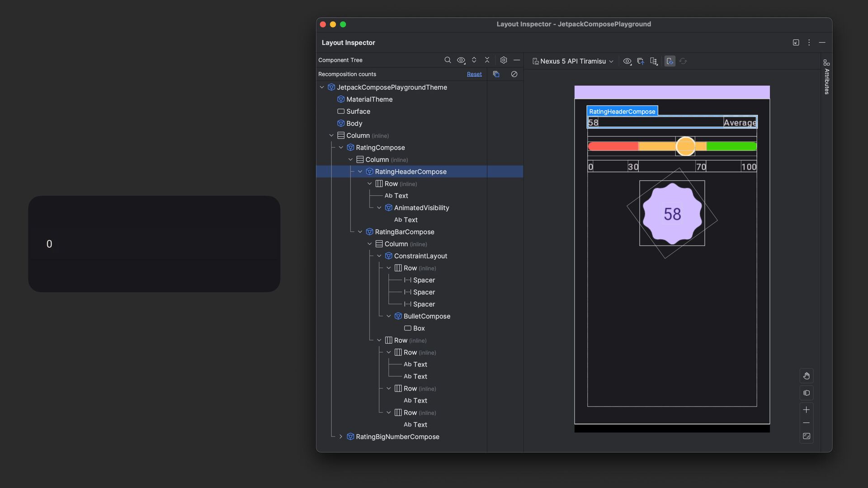Image resolution: width=868 pixels, height=488 pixels.
Task: Open the Nexus 5 API Tiramisu dropdown
Action: (x=573, y=61)
